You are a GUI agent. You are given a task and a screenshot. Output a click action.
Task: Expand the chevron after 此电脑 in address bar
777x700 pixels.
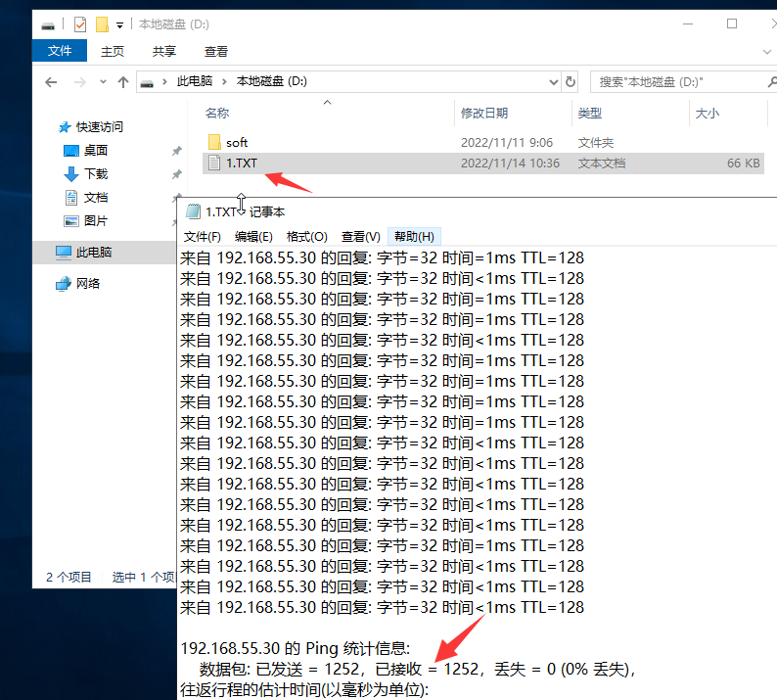coord(224,82)
